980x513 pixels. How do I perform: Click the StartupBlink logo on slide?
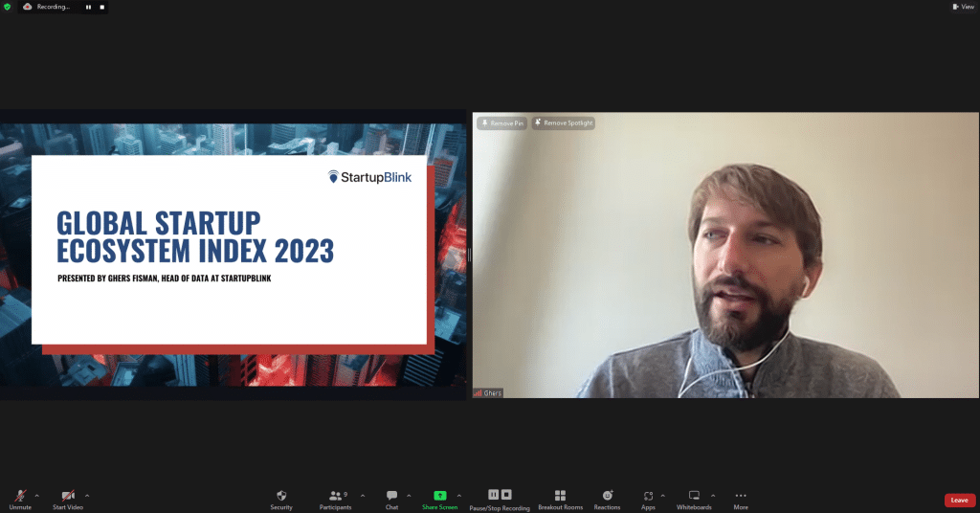click(x=370, y=177)
